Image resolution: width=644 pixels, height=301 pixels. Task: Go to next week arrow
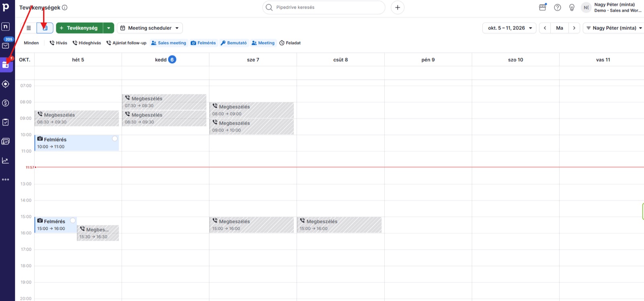pyautogui.click(x=574, y=28)
